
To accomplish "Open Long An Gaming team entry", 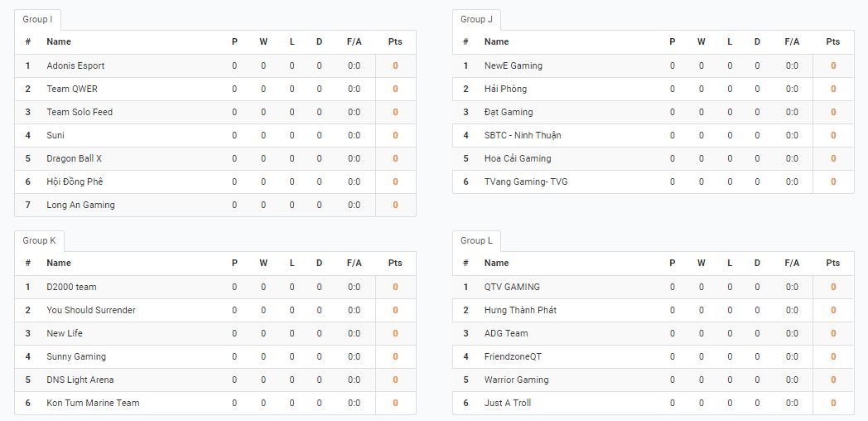I will coord(81,205).
